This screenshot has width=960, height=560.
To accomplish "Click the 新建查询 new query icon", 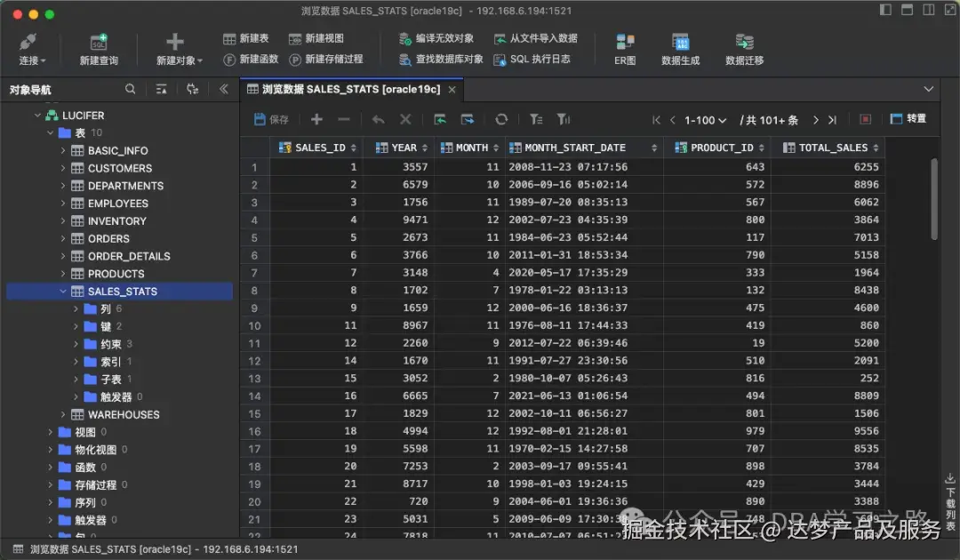I will 99,43.
